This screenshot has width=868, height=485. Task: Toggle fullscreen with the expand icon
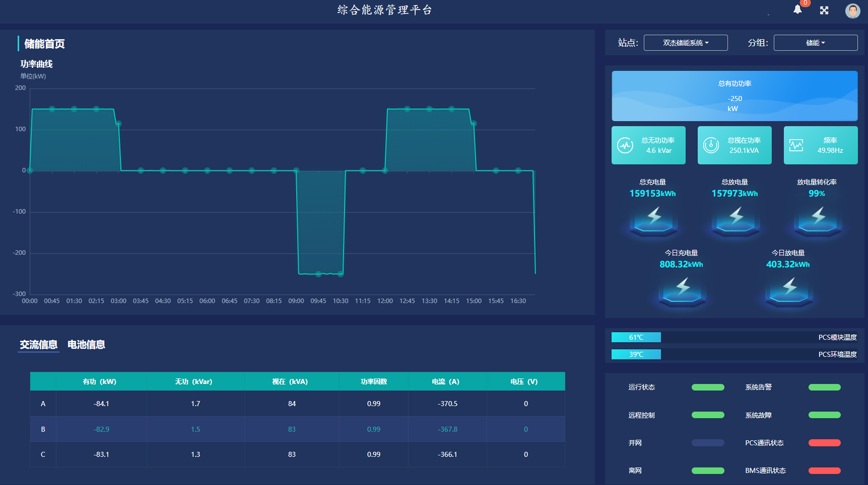pos(824,10)
